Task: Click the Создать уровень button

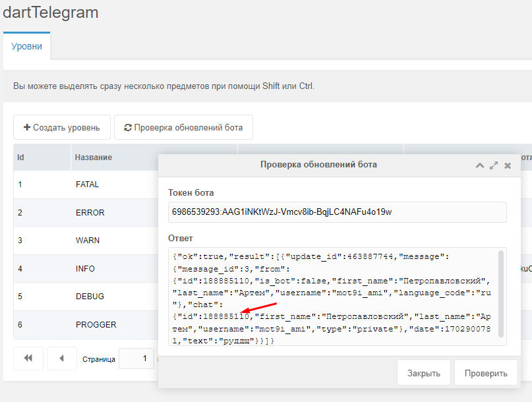Action: tap(62, 127)
